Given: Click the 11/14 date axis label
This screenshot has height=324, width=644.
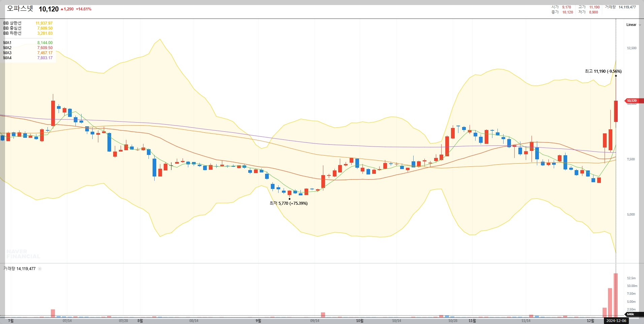Looking at the screenshot, I should tap(526, 321).
